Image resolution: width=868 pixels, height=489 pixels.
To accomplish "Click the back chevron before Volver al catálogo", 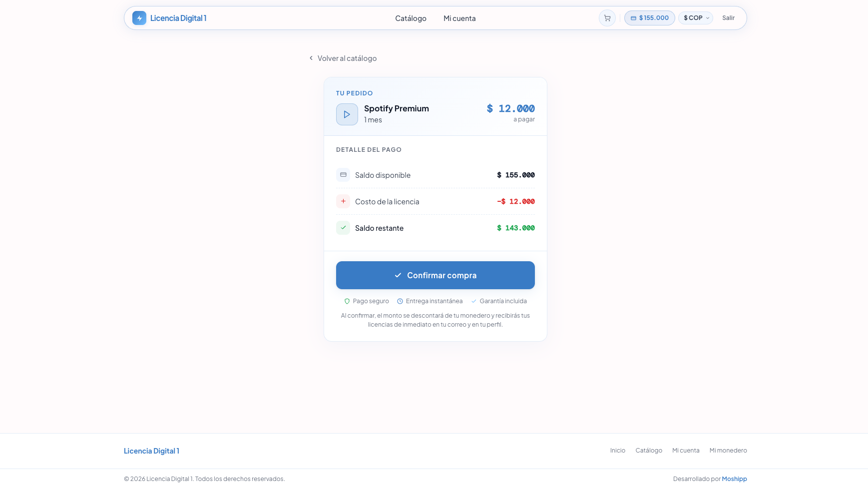I will pos(311,58).
